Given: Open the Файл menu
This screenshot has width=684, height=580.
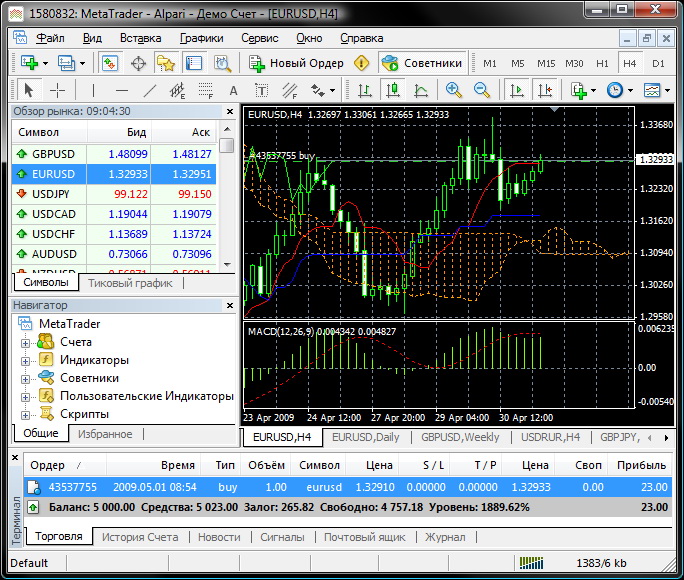Looking at the screenshot, I should pyautogui.click(x=50, y=38).
